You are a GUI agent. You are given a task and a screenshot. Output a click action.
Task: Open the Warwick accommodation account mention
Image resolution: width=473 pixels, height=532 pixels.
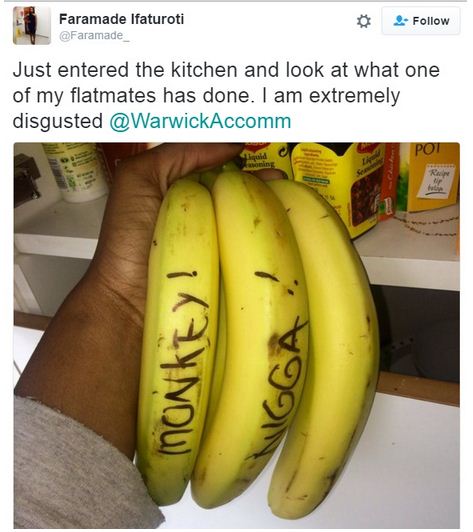200,121
